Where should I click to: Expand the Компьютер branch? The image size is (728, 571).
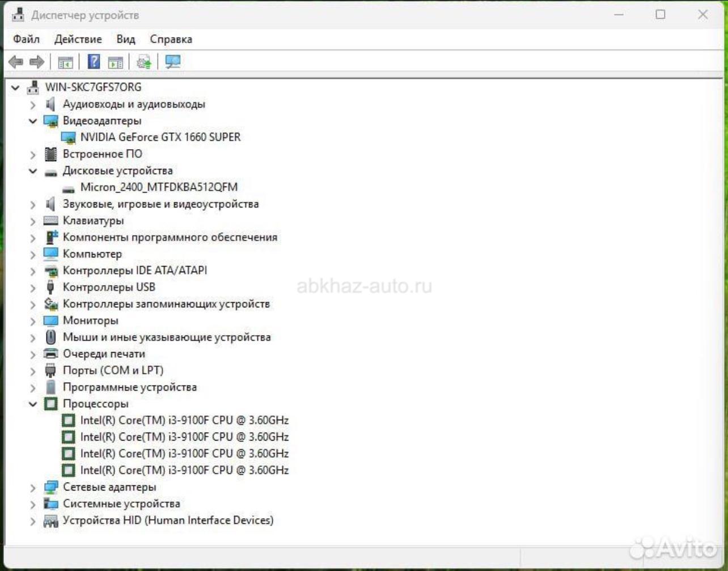(x=33, y=254)
